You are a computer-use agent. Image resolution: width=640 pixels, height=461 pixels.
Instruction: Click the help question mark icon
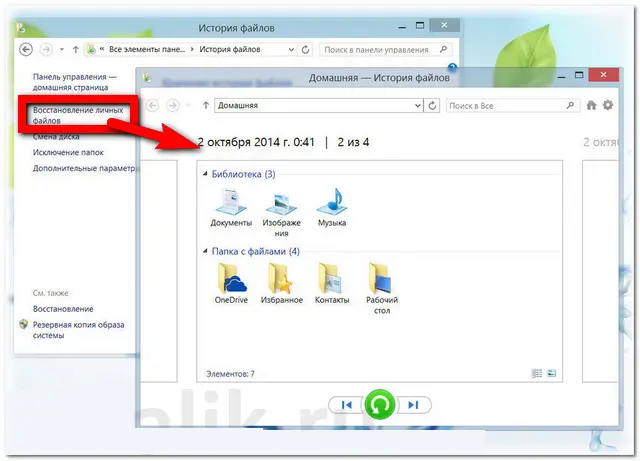point(452,66)
